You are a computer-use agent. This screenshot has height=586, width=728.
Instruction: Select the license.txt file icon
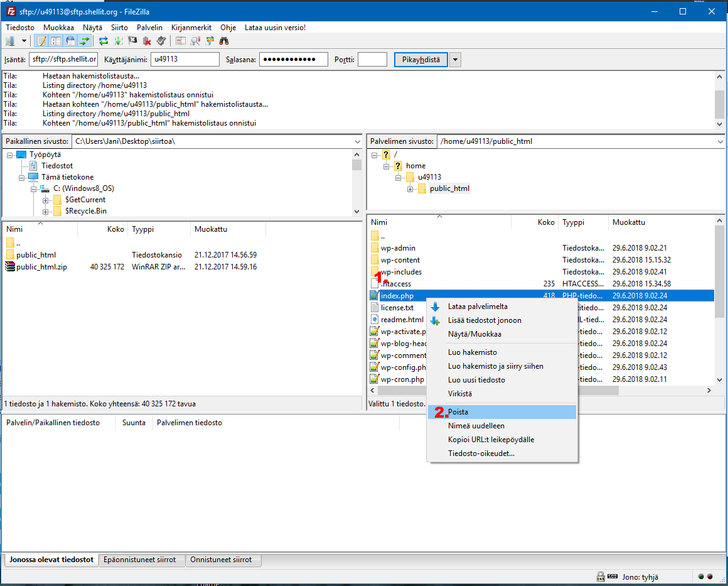click(x=375, y=308)
